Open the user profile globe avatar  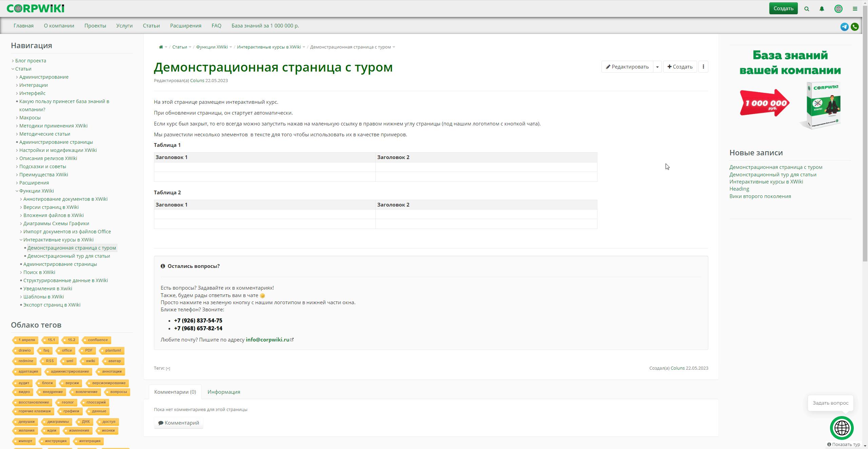pyautogui.click(x=839, y=9)
